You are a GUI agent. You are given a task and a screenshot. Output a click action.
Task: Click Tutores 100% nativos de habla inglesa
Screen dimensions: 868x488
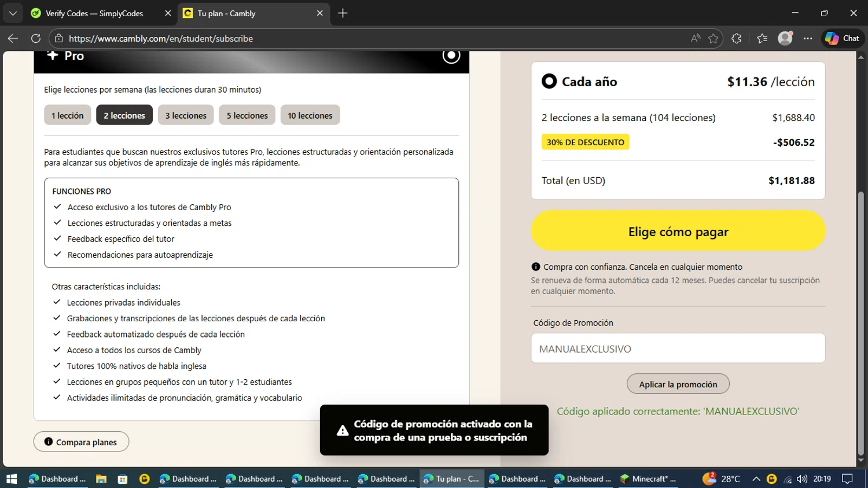[x=137, y=366]
